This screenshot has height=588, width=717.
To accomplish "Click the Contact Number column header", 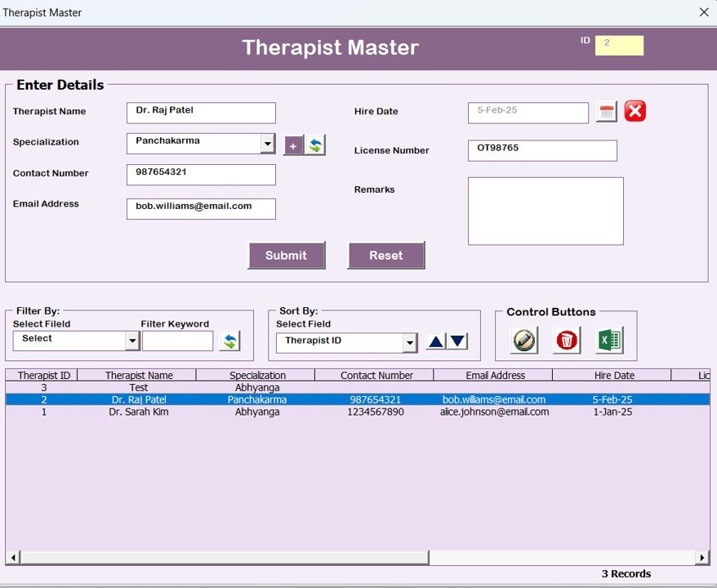I will (375, 376).
